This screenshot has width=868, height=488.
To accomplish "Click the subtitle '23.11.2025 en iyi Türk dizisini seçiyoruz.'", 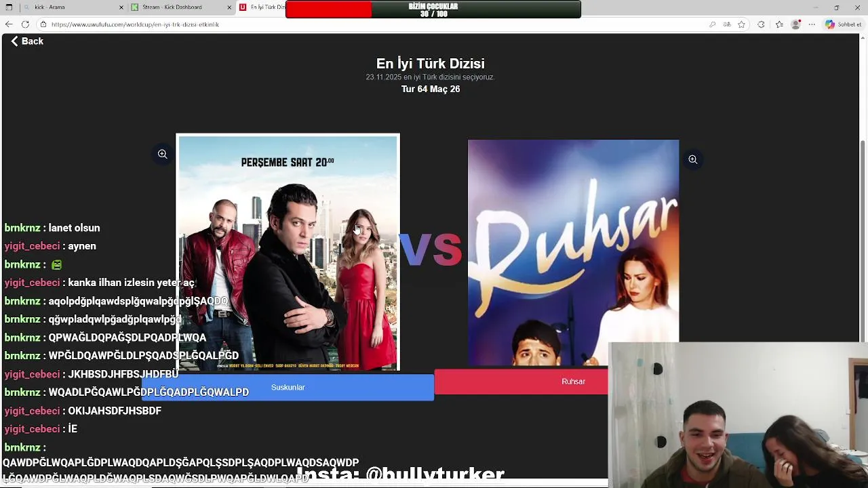I will (431, 77).
